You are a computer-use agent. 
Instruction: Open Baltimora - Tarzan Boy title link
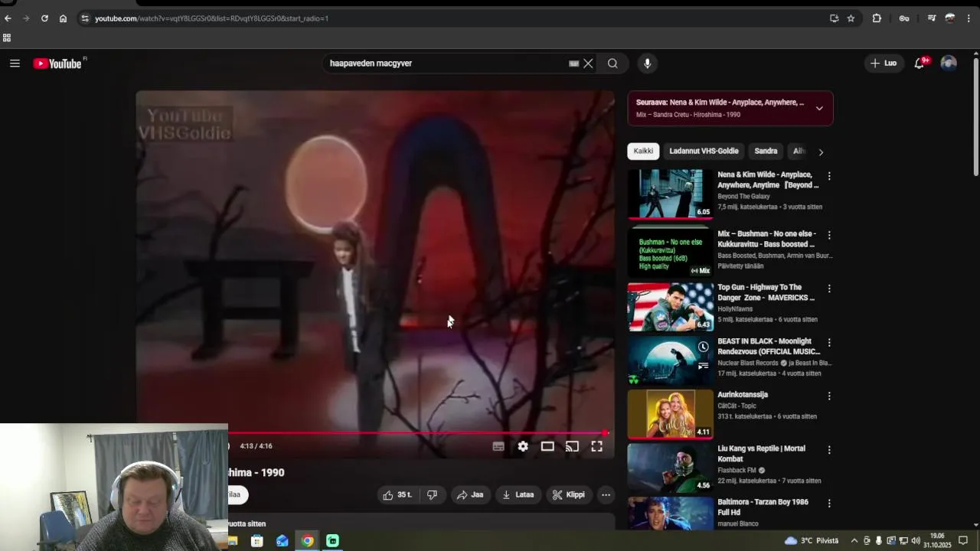pos(763,507)
